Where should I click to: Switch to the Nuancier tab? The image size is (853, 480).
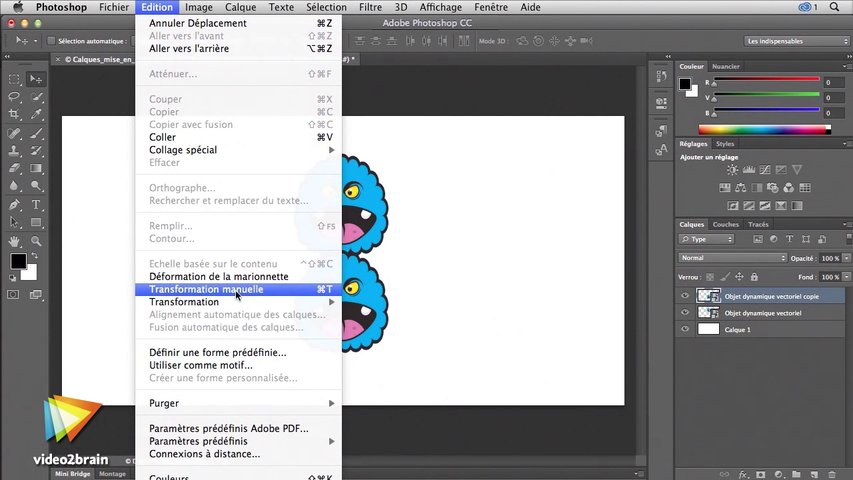pyautogui.click(x=726, y=66)
